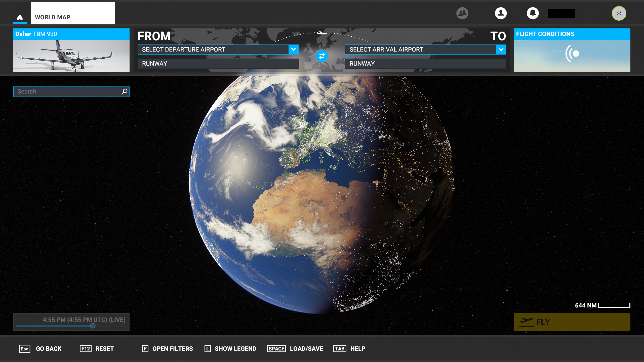Image resolution: width=644 pixels, height=362 pixels.
Task: Click the airplane icon above the route arc
Action: pyautogui.click(x=321, y=33)
